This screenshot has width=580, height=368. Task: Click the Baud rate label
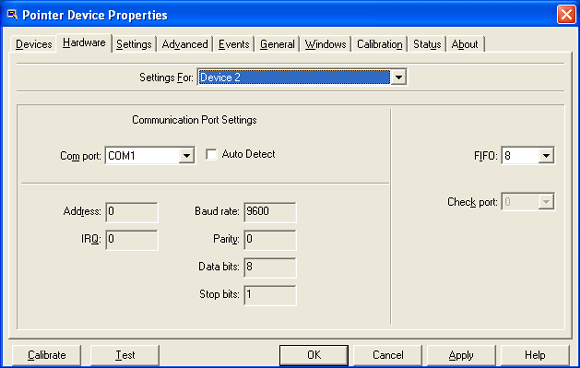pos(217,211)
